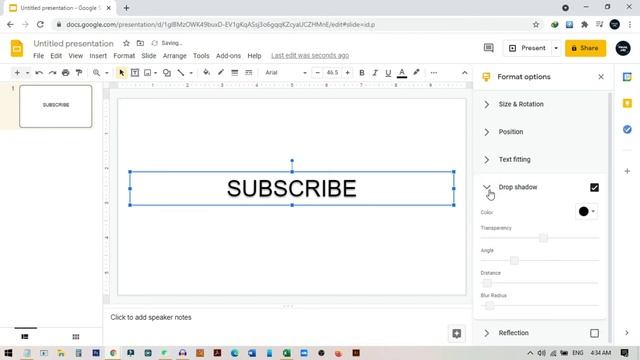Click the Move to folder icon
640x360 pixels.
(x=140, y=43)
